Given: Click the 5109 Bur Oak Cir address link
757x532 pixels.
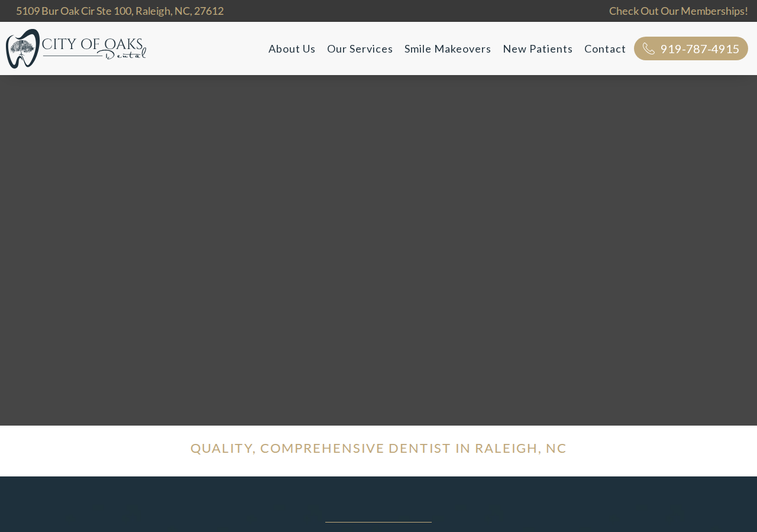Looking at the screenshot, I should point(119,11).
